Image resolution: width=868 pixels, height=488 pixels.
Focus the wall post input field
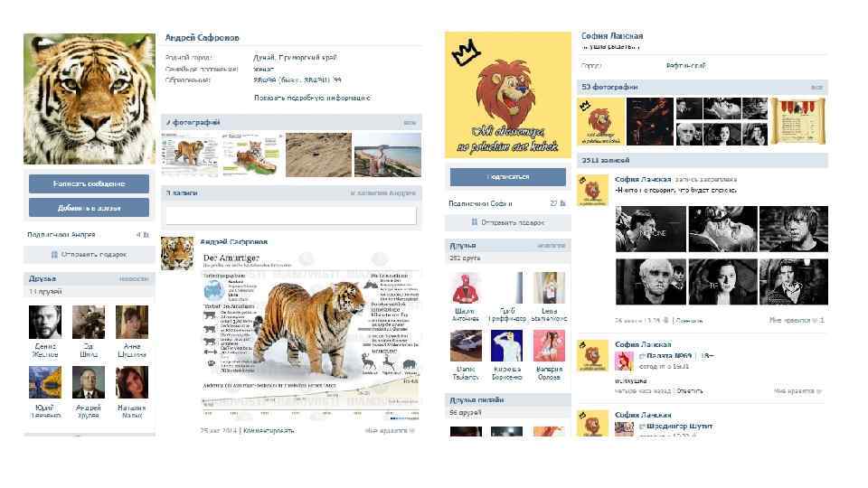(291, 215)
